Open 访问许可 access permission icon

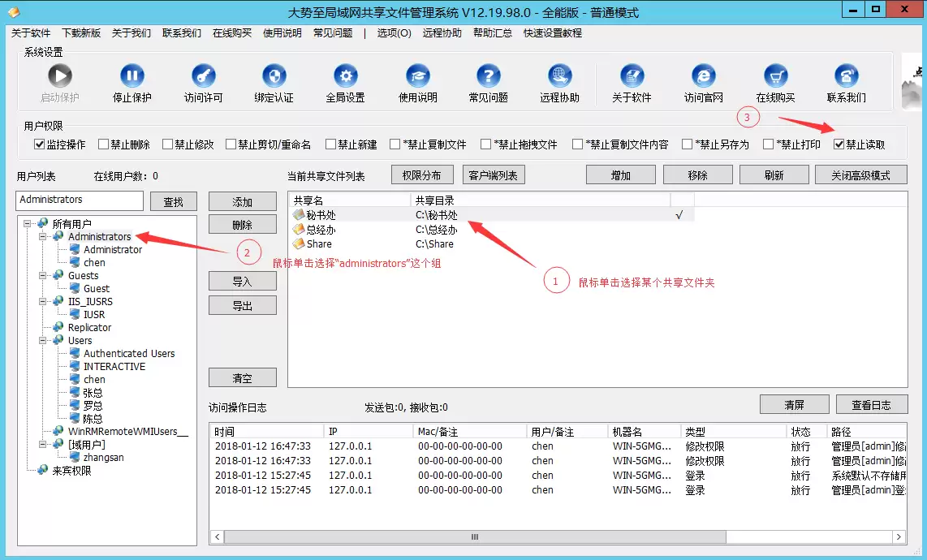point(204,75)
